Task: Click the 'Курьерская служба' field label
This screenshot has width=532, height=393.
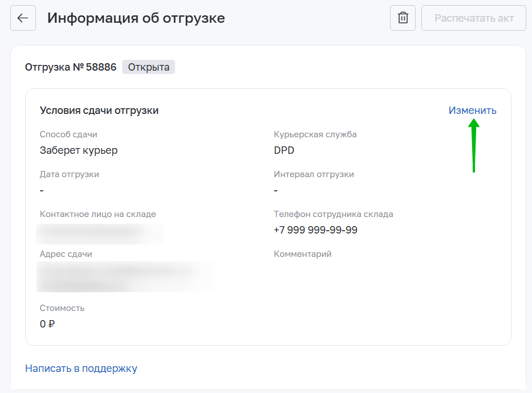Action: (315, 134)
